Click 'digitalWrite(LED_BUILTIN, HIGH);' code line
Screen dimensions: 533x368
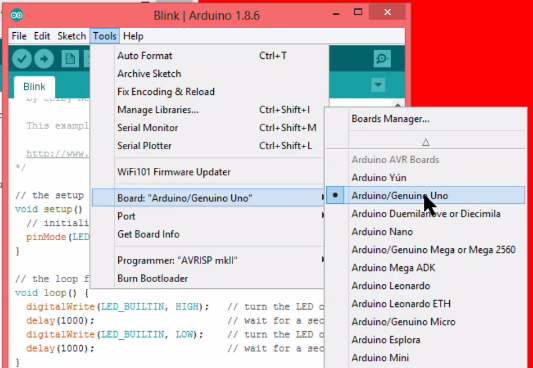pos(118,306)
